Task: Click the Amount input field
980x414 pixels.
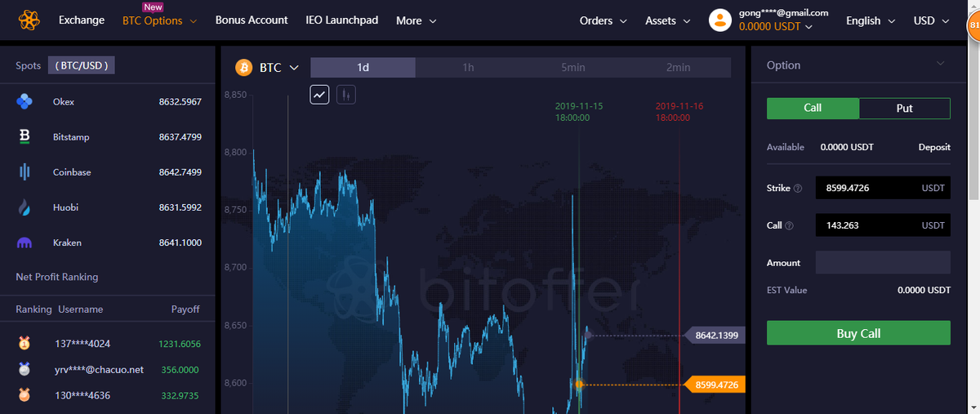Action: pos(883,262)
